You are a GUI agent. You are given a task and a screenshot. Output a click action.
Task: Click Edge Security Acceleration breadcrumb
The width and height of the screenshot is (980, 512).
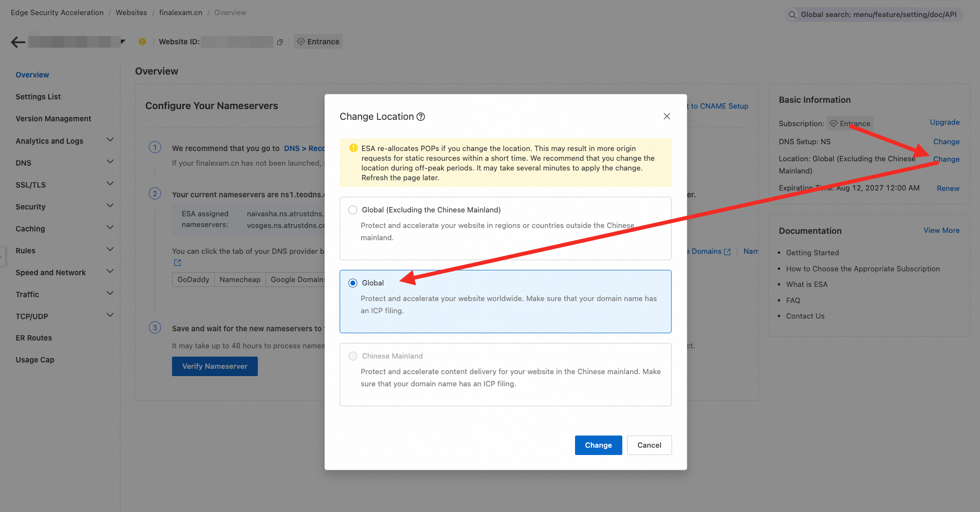(57, 13)
